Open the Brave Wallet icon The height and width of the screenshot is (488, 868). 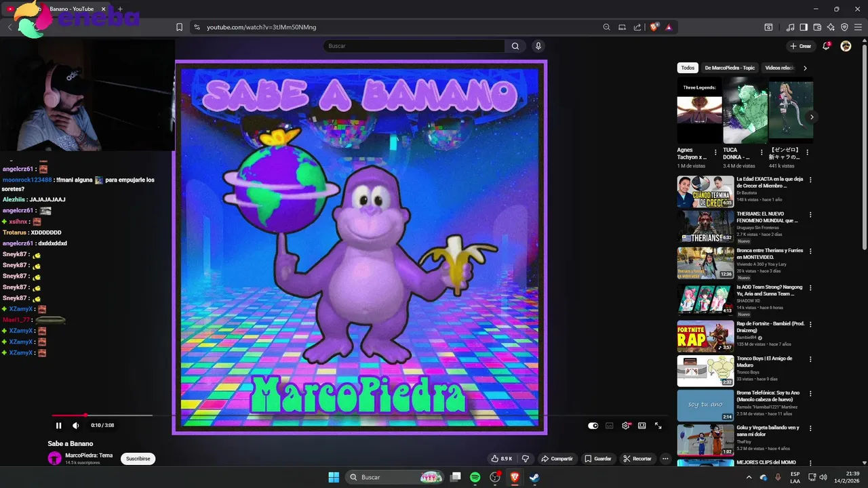click(x=817, y=27)
